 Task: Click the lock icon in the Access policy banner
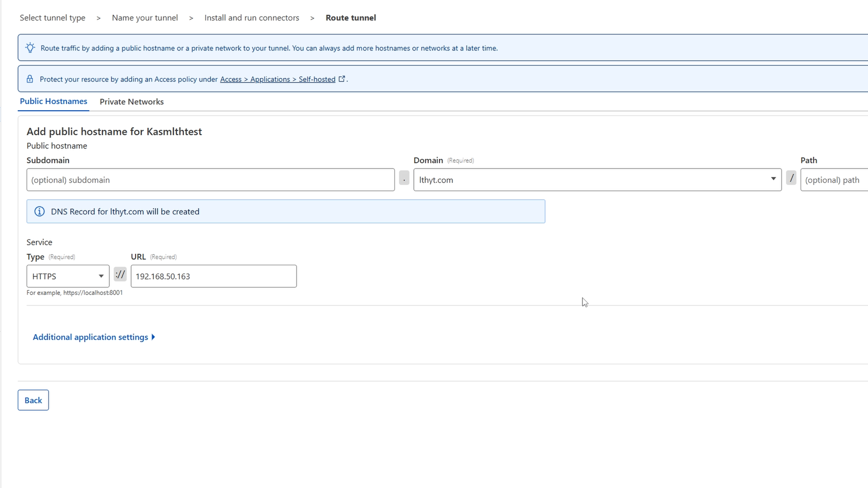[x=30, y=79]
